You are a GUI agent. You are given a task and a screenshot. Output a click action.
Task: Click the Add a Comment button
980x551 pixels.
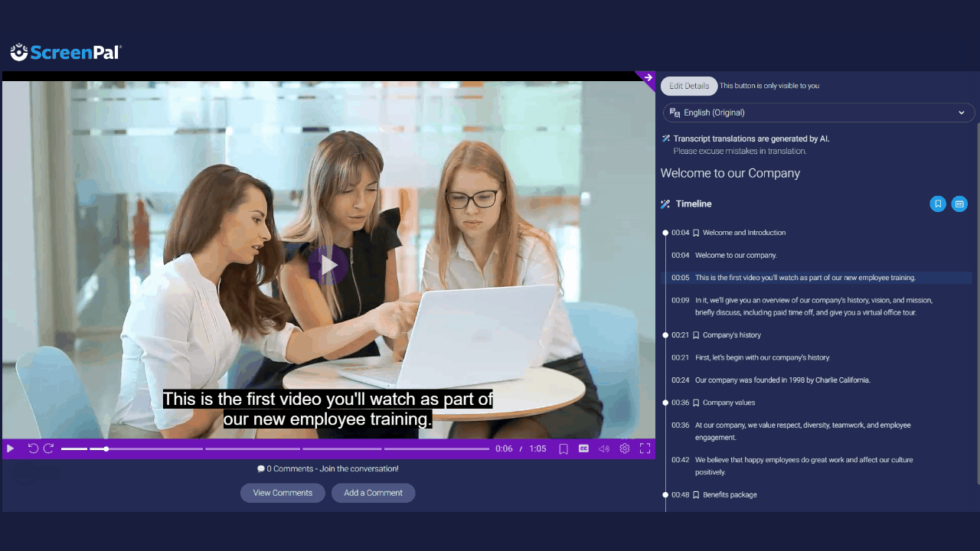(373, 493)
